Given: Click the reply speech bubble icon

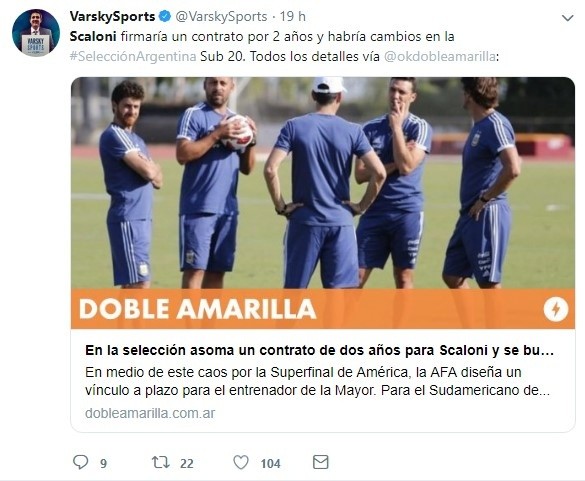Looking at the screenshot, I should pos(80,462).
